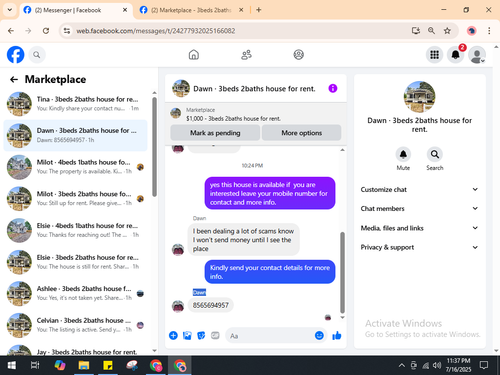
Task: Open the Chrome tab search dropdown
Action: pos(10,10)
